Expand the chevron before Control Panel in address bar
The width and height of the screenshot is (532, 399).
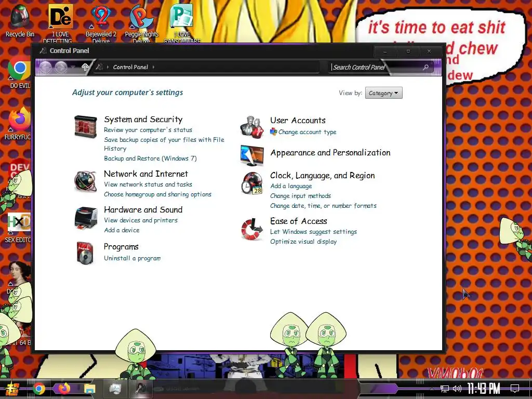pos(108,67)
